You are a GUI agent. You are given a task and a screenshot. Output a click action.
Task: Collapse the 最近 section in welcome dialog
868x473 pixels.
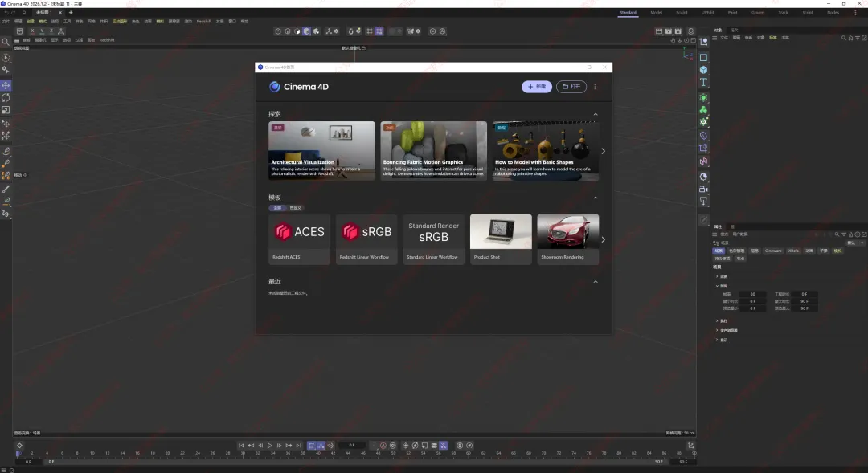point(596,282)
